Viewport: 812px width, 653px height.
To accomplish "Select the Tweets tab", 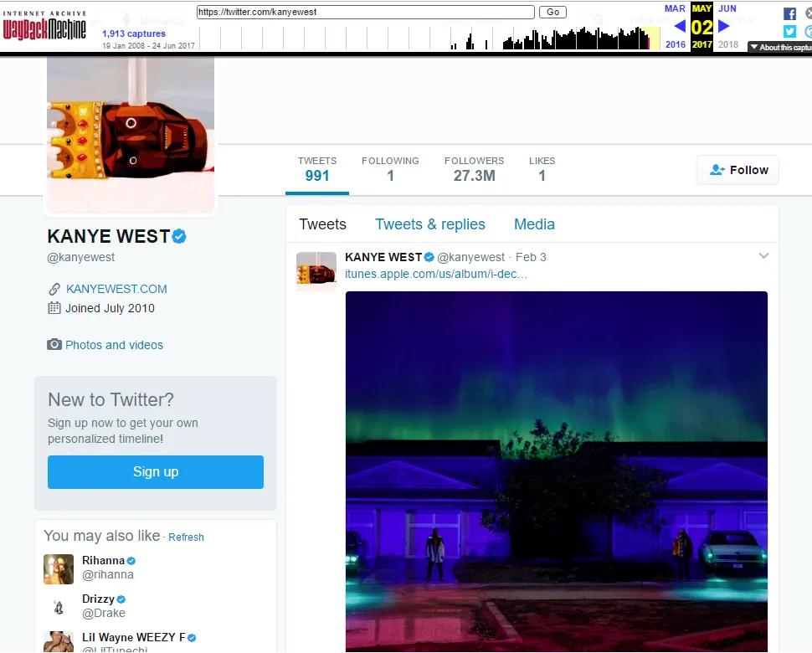I will tap(322, 224).
